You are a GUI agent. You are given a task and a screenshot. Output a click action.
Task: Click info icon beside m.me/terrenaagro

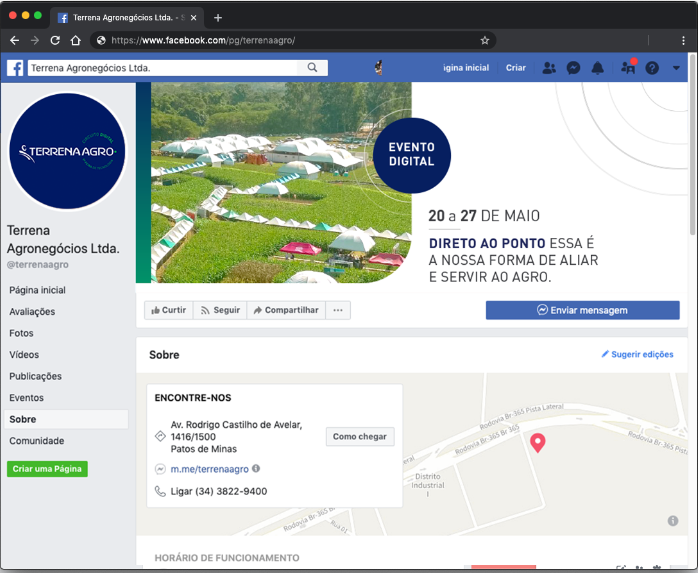256,468
